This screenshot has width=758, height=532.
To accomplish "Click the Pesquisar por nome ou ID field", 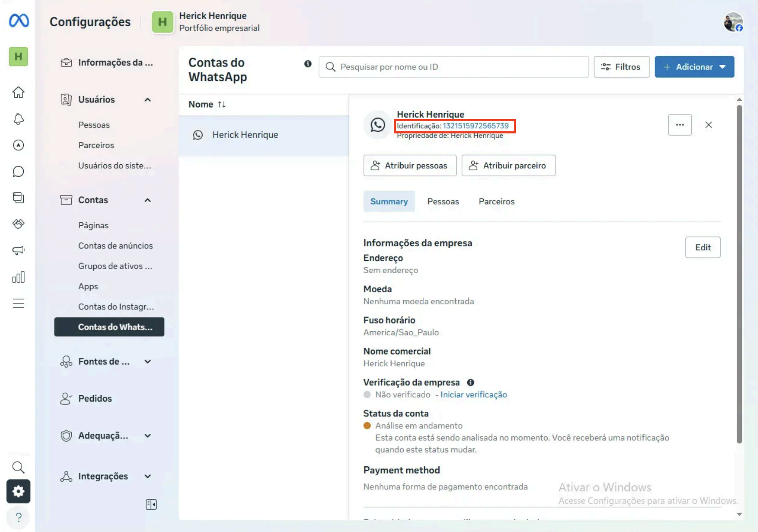I will pyautogui.click(x=453, y=66).
